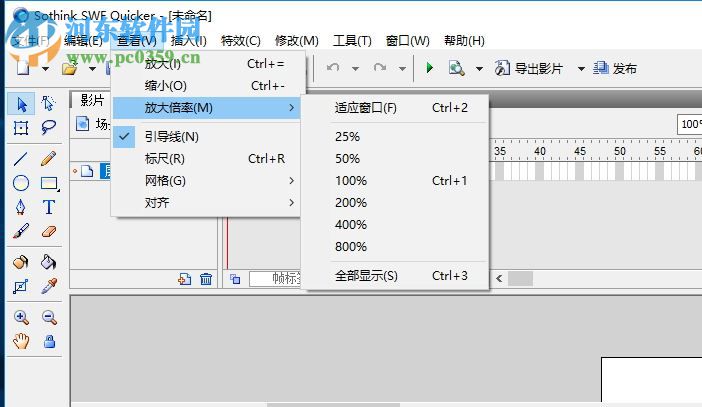Activate the Pen tool
Image resolution: width=702 pixels, height=407 pixels.
pyautogui.click(x=21, y=207)
